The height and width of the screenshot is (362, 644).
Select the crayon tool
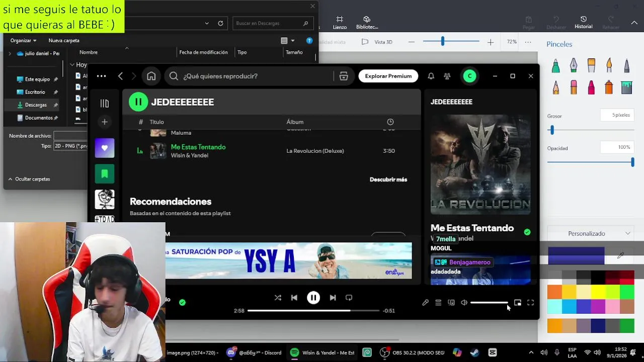pos(591,87)
